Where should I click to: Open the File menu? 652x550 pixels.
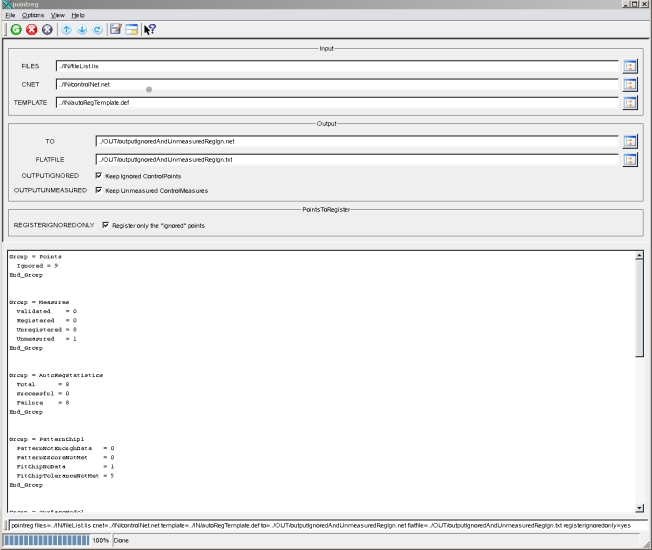point(10,16)
